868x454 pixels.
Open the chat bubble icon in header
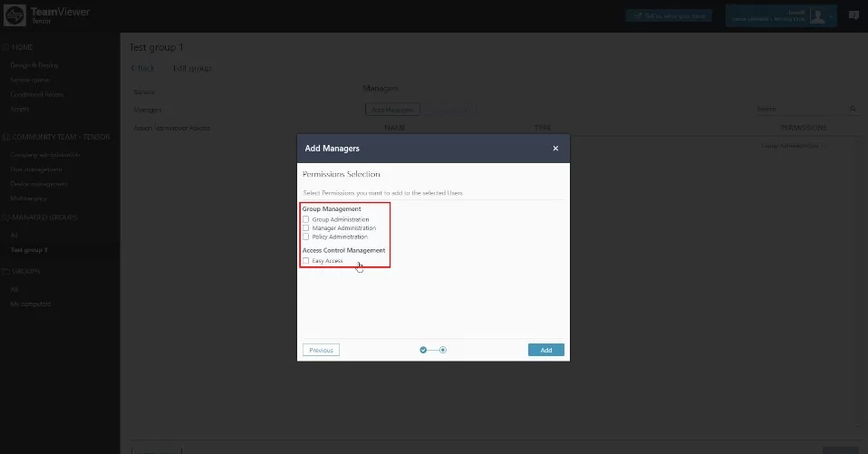point(854,15)
